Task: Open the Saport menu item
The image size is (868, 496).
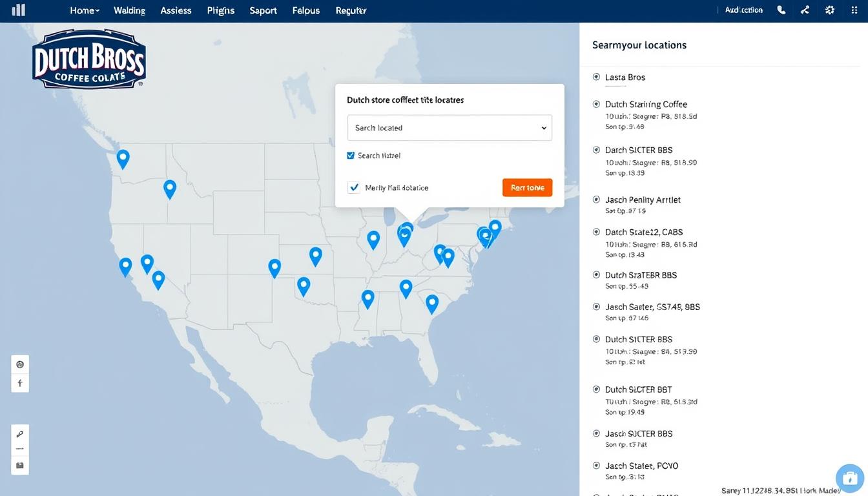Action: click(x=263, y=10)
